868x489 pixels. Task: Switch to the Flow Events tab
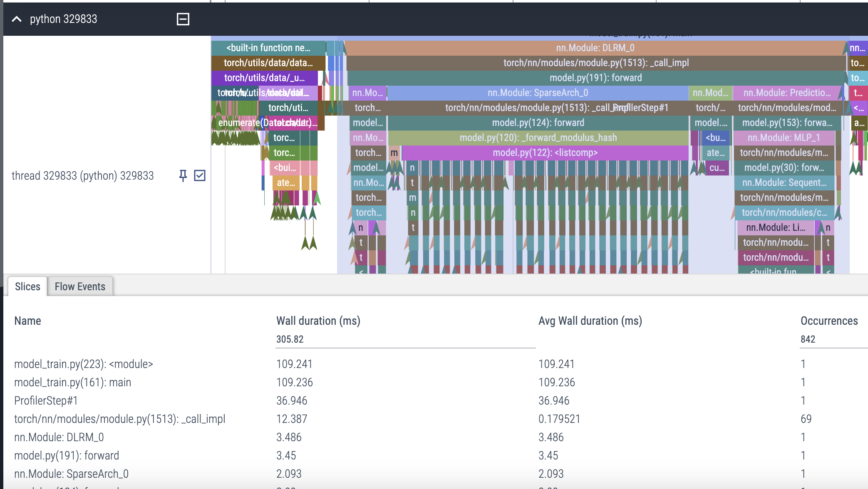pos(80,286)
